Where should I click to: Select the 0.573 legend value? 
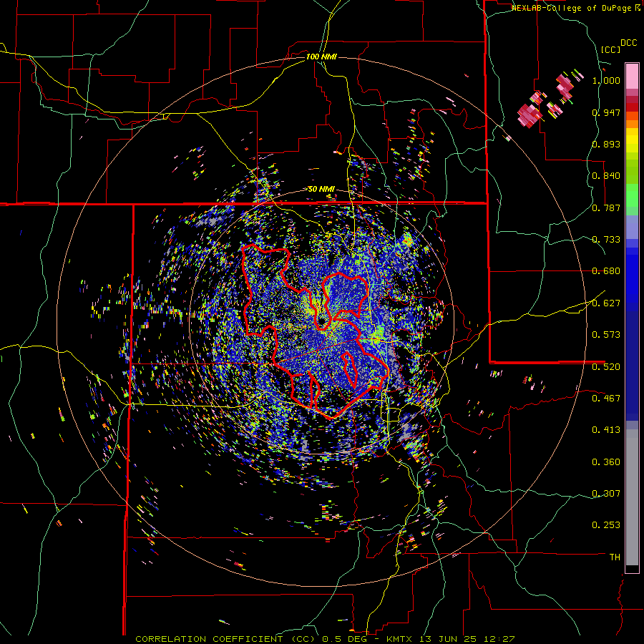click(606, 335)
